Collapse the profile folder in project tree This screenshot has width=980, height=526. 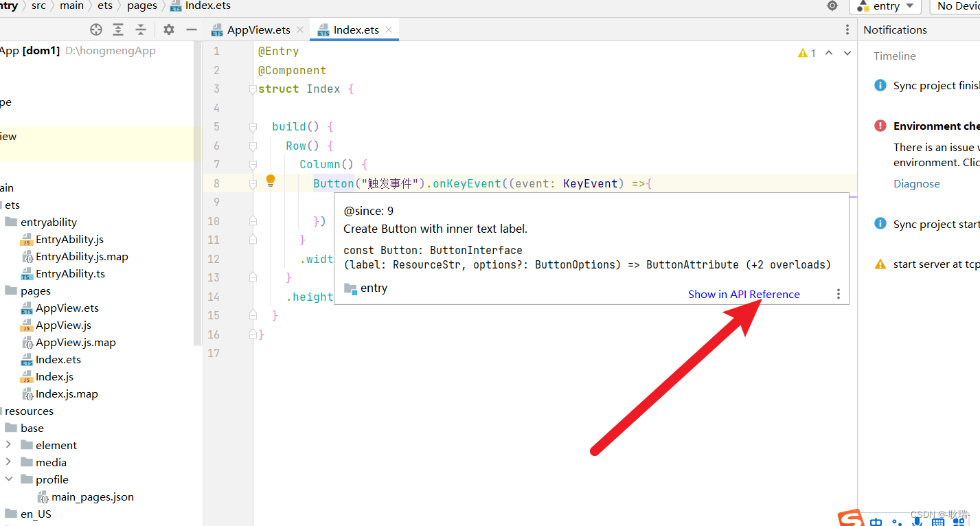pyautogui.click(x=8, y=479)
